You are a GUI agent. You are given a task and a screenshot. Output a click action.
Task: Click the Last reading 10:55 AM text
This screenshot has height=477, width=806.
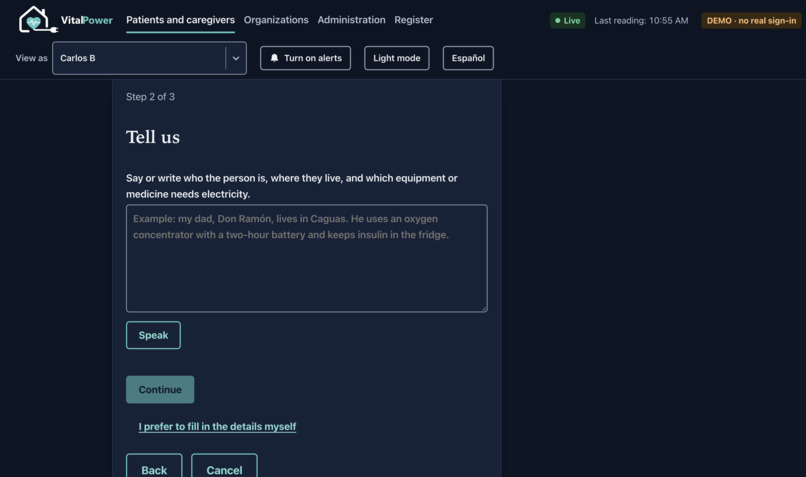[x=641, y=21]
